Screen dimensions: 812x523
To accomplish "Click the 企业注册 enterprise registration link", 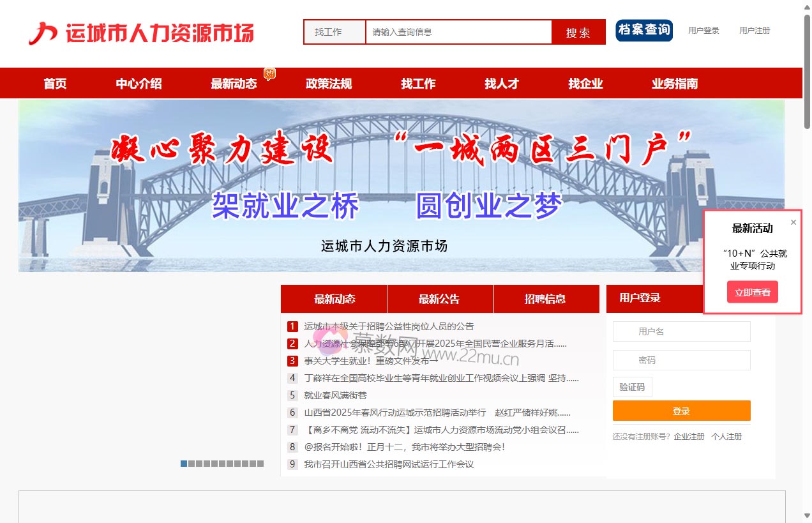I will pyautogui.click(x=689, y=436).
